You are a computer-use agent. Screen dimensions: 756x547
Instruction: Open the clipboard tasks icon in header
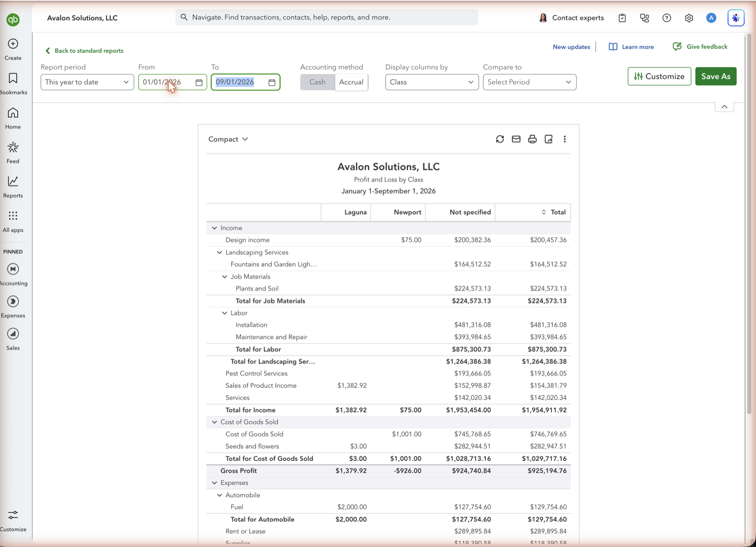coord(622,18)
